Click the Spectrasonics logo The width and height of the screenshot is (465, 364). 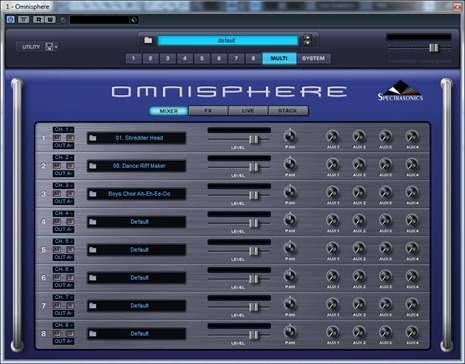click(400, 91)
